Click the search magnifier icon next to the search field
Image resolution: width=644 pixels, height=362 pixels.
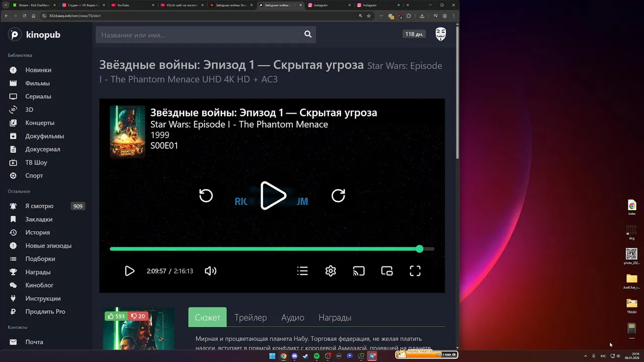(308, 34)
